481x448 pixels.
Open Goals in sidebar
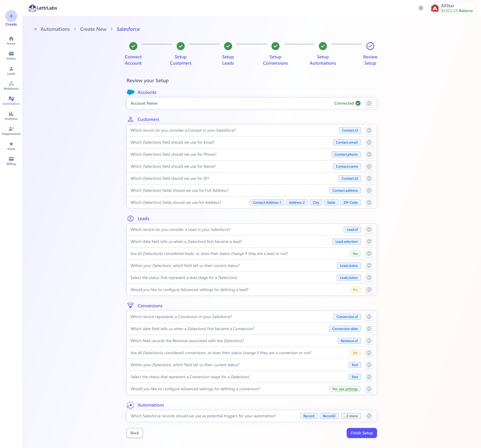pyautogui.click(x=11, y=146)
